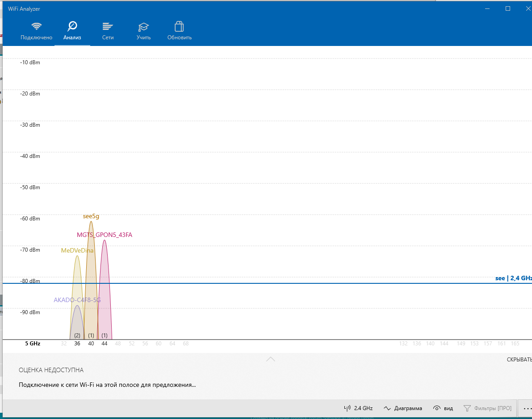
Task: Open the Учить graduation cap icon
Action: pyautogui.click(x=143, y=26)
